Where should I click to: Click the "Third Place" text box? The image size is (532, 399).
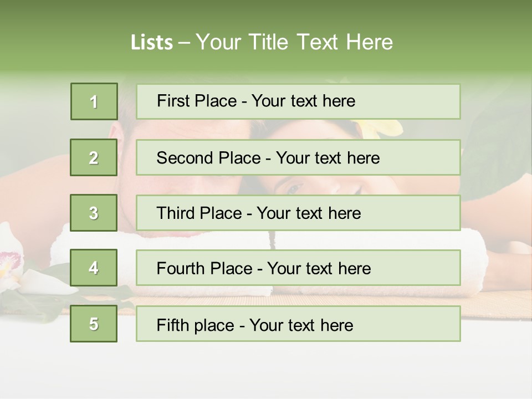pos(298,213)
